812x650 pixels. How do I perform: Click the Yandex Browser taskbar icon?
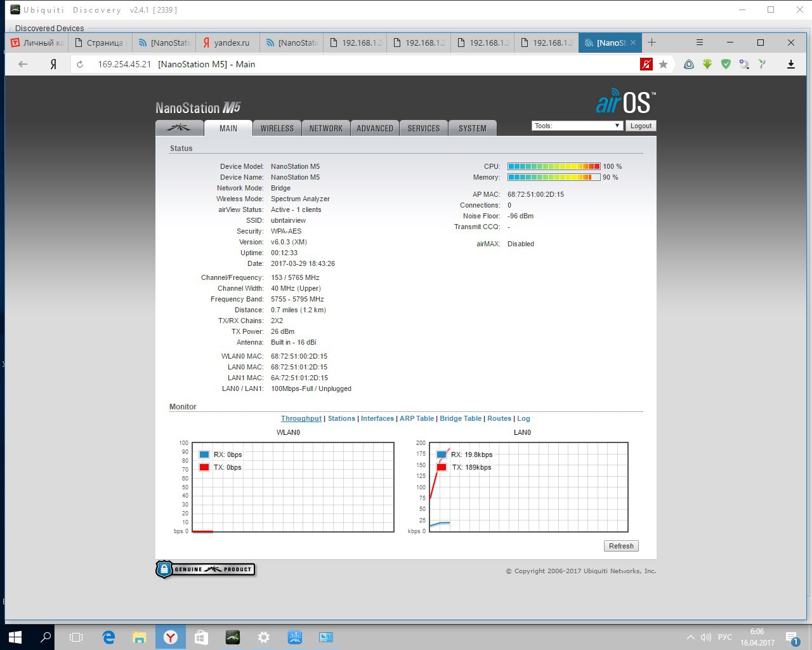click(171, 637)
